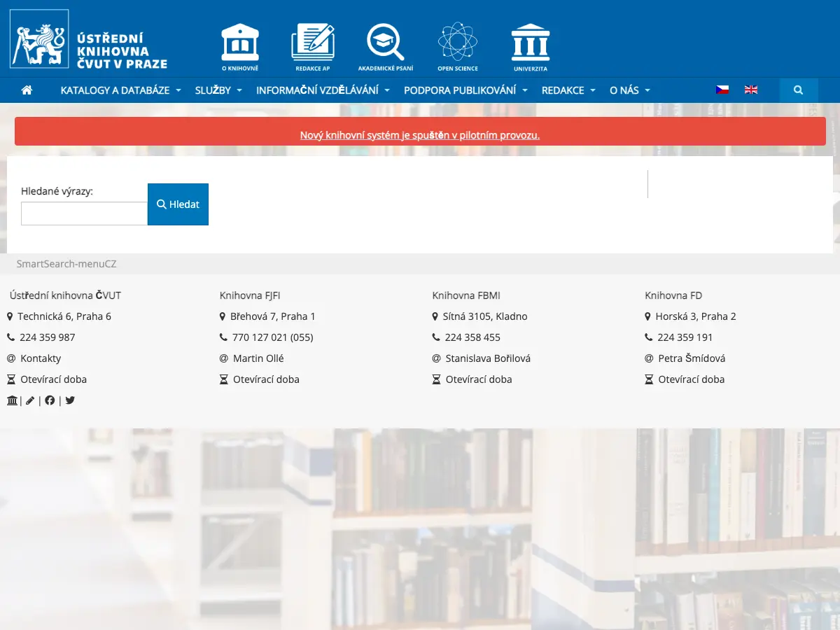Screen dimensions: 840x630
Task: Open the Univerzita columns icon
Action: [531, 47]
